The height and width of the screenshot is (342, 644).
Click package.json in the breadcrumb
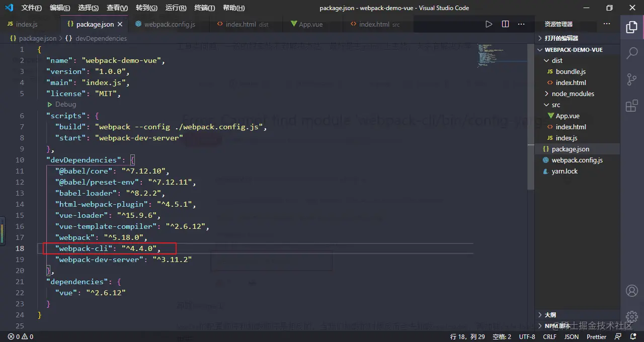38,38
